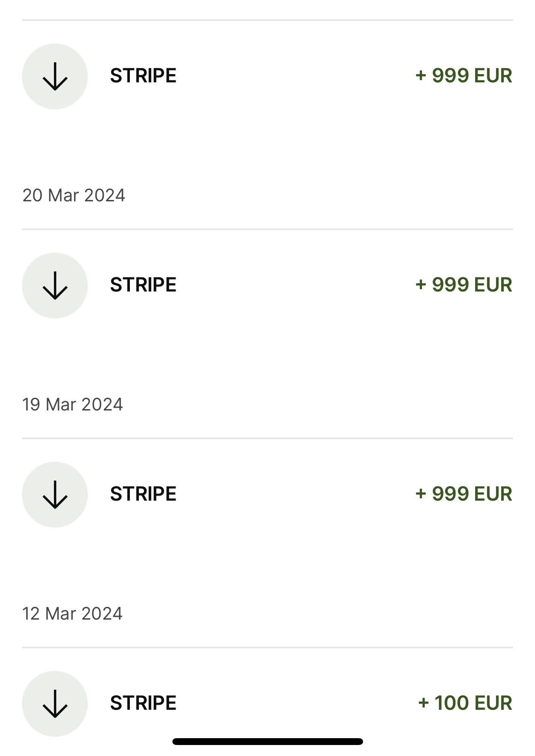Click the + 100 EUR amount

(x=465, y=703)
